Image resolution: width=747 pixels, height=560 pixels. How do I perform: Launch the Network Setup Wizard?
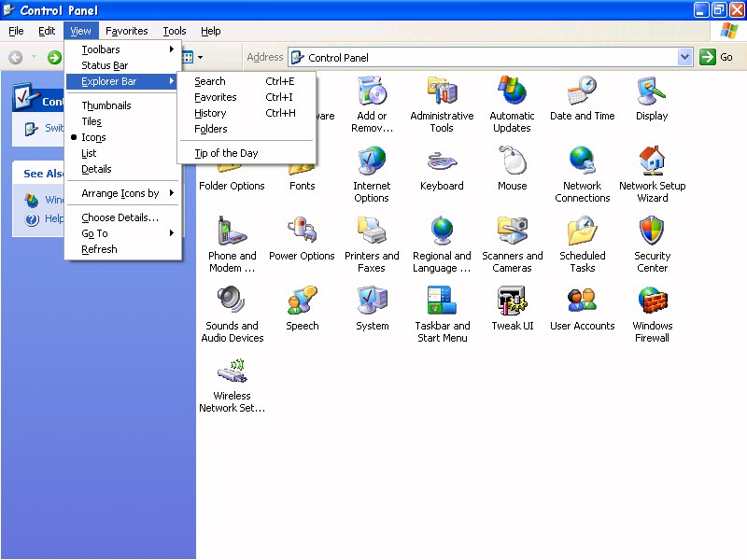(652, 175)
